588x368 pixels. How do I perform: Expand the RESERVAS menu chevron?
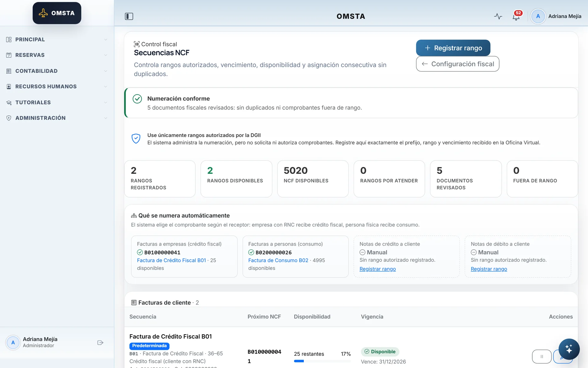[106, 55]
